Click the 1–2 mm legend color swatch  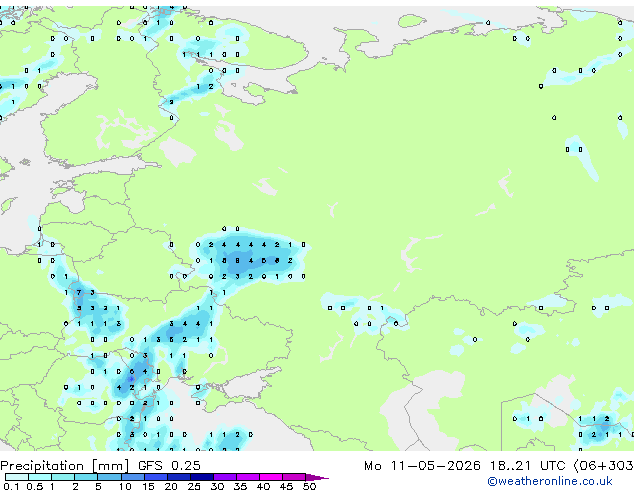click(63, 477)
